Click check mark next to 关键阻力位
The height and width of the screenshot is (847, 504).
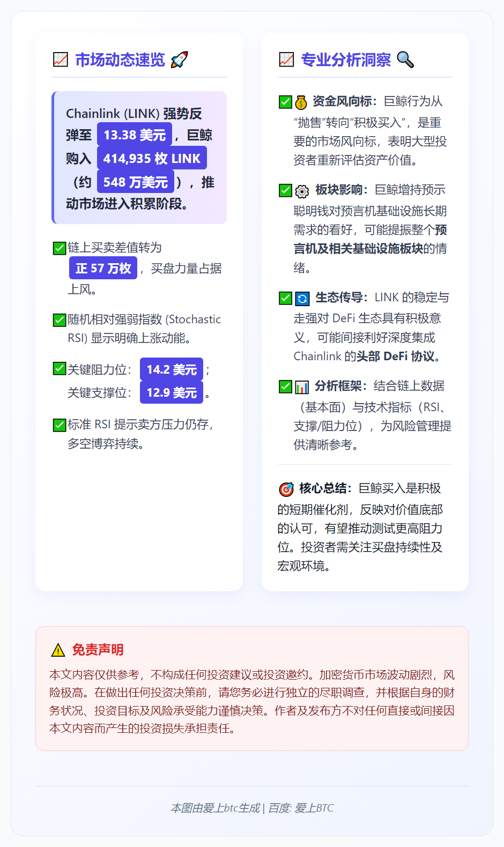(60, 369)
